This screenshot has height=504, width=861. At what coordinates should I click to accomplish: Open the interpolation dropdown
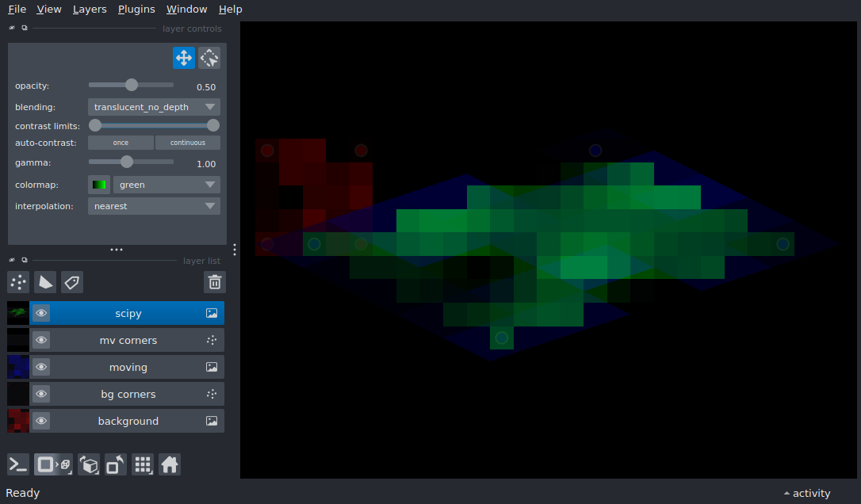tap(154, 206)
